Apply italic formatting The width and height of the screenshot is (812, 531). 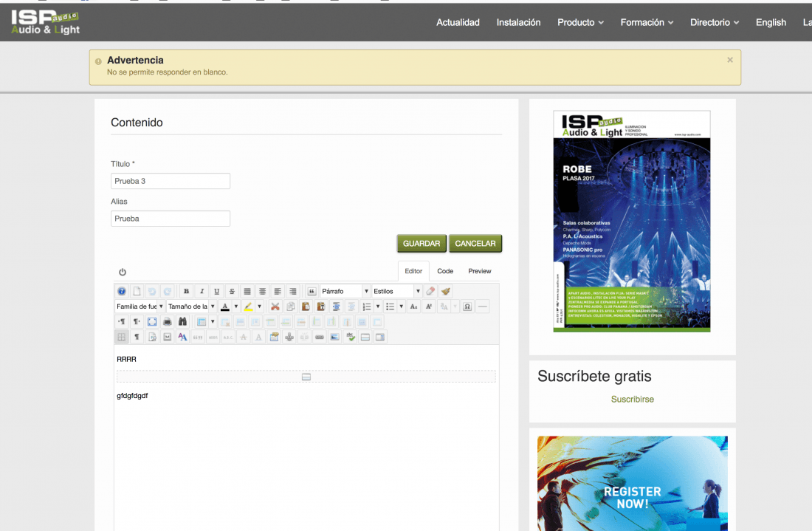point(202,291)
